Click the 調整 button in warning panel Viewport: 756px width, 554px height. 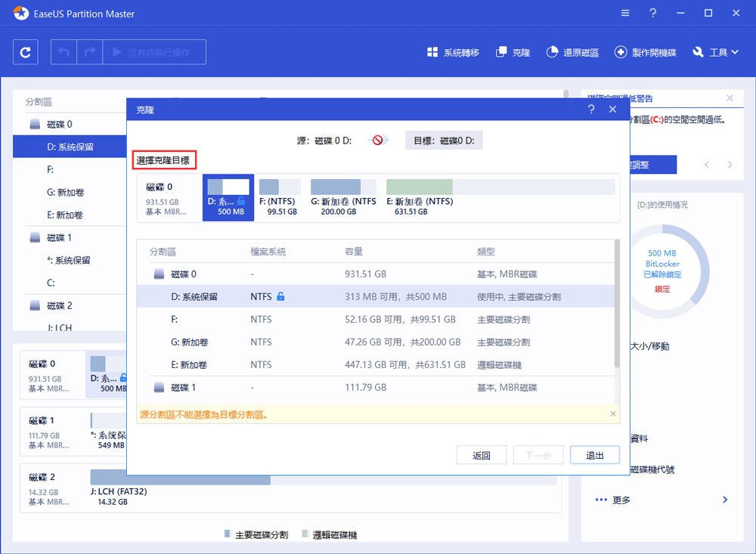655,165
